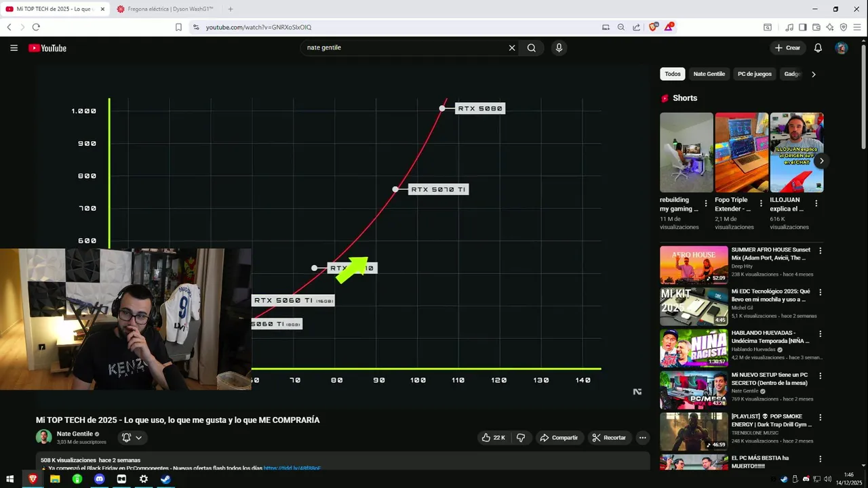Open YouTube notifications bell

point(818,48)
